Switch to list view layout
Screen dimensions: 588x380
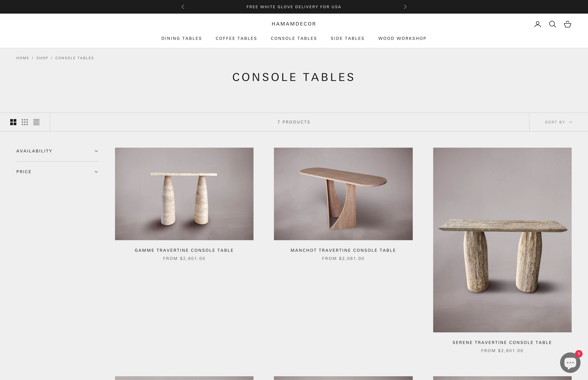(x=37, y=122)
